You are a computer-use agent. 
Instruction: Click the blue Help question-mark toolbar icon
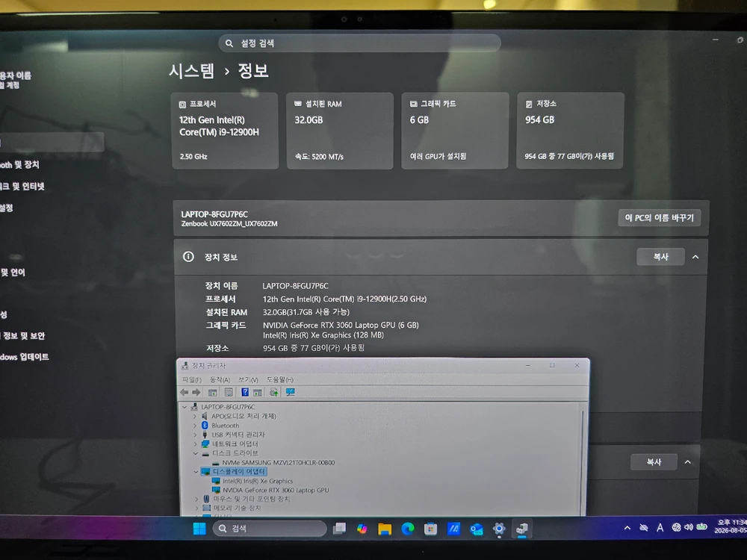(x=245, y=392)
